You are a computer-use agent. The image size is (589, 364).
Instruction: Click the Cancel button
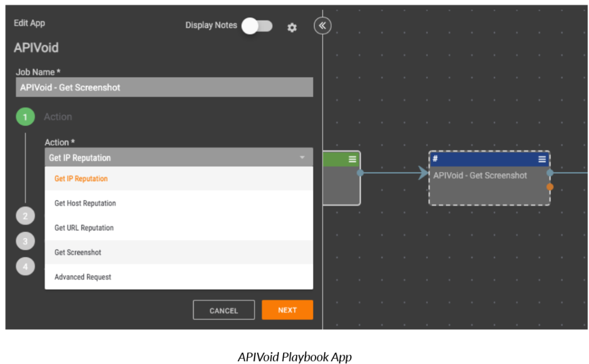pos(224,310)
